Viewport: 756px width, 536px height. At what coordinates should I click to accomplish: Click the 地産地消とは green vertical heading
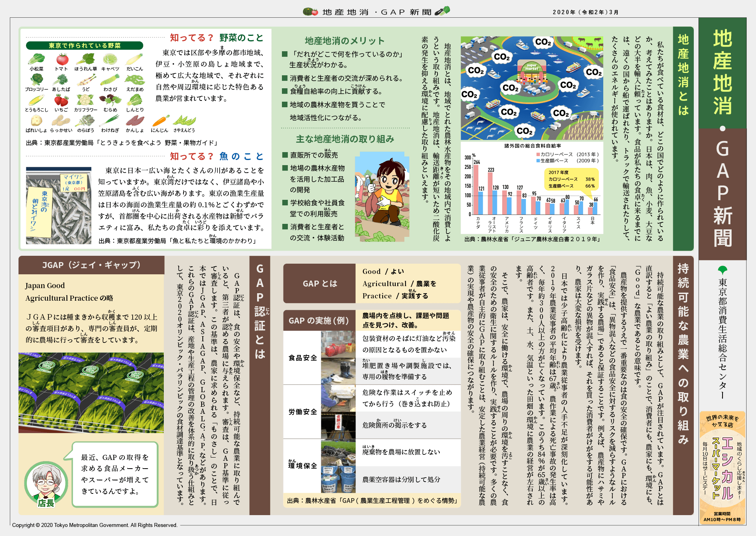(683, 75)
